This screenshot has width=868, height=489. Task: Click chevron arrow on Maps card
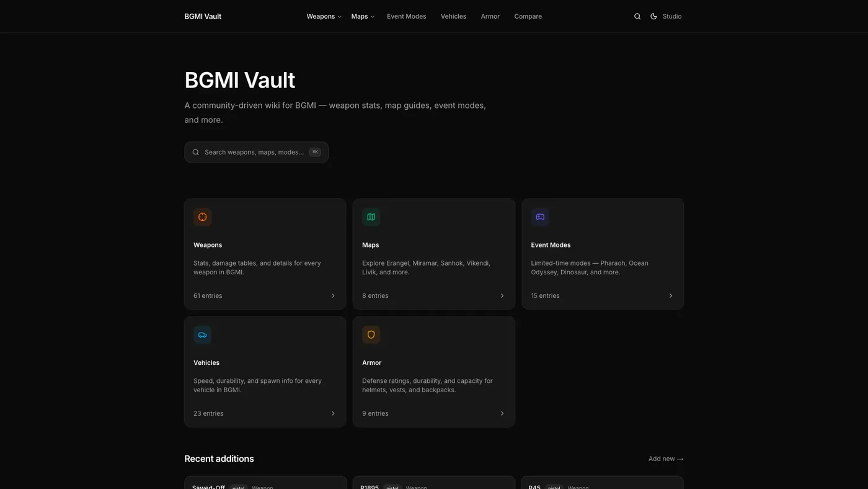click(x=502, y=296)
